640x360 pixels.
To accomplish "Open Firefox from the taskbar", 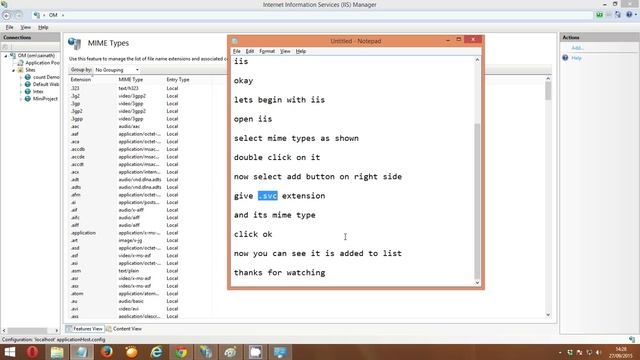I will [x=107, y=352].
